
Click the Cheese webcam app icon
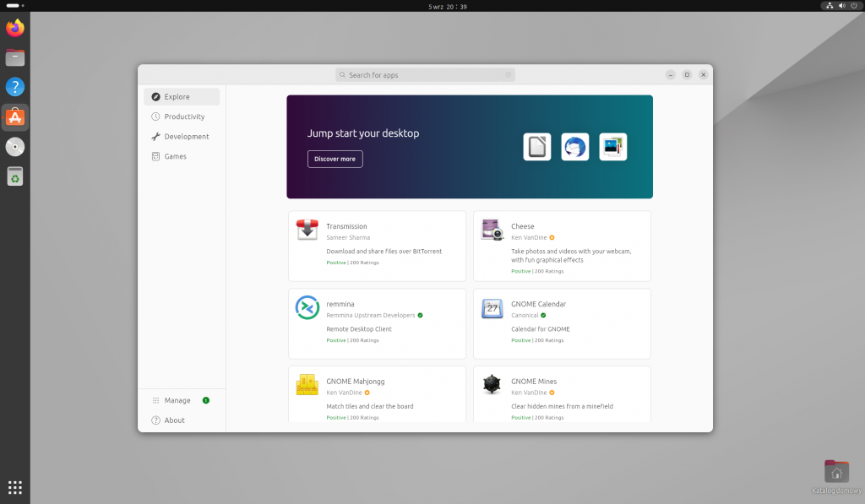pyautogui.click(x=492, y=229)
